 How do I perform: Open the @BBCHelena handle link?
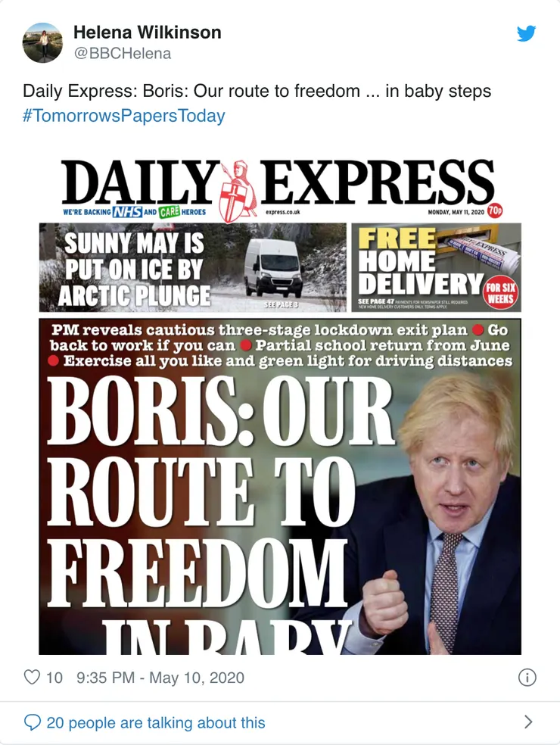[x=122, y=53]
